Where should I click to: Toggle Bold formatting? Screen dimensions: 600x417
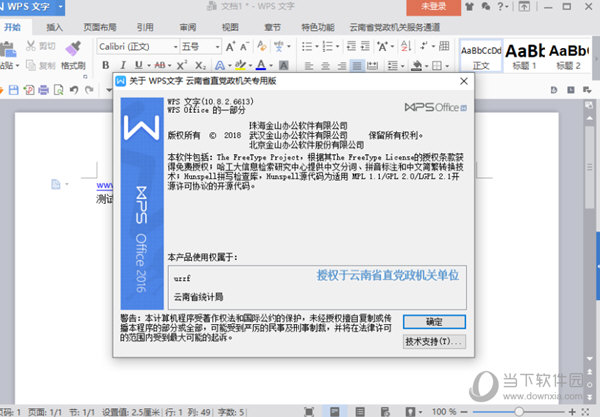[x=106, y=65]
